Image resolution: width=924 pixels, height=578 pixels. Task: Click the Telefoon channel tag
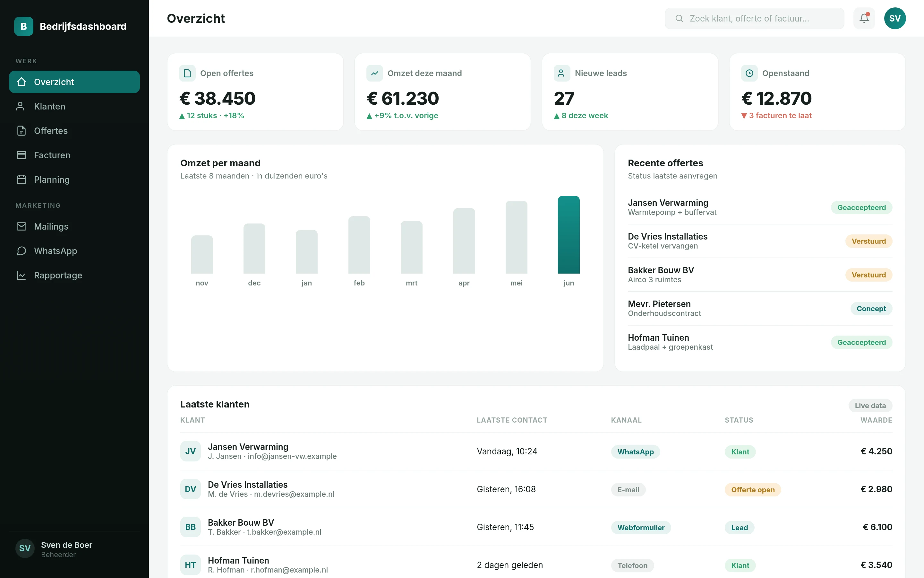(632, 565)
